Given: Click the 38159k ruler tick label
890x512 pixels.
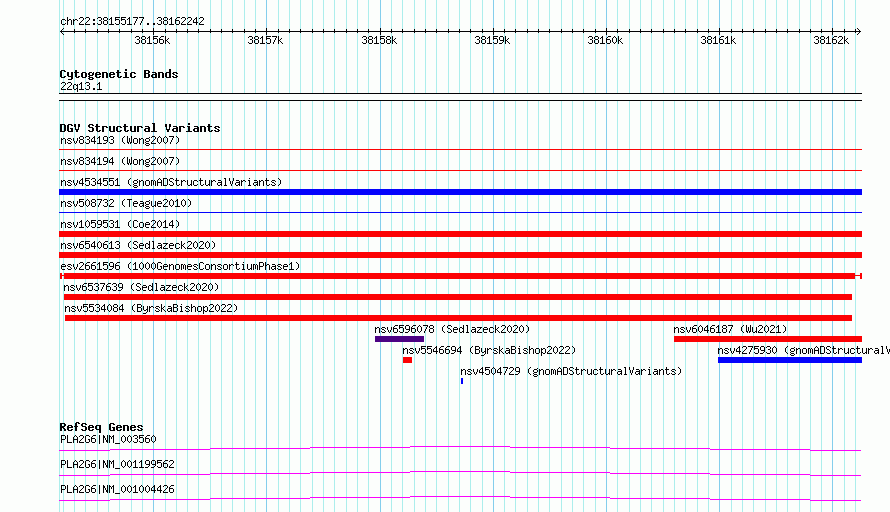Looking at the screenshot, I should (x=492, y=40).
